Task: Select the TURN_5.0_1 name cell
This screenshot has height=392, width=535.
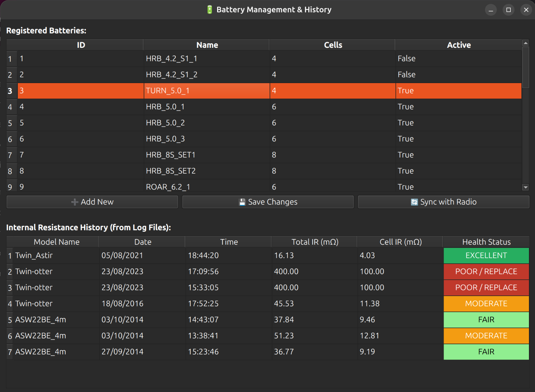Action: click(207, 91)
